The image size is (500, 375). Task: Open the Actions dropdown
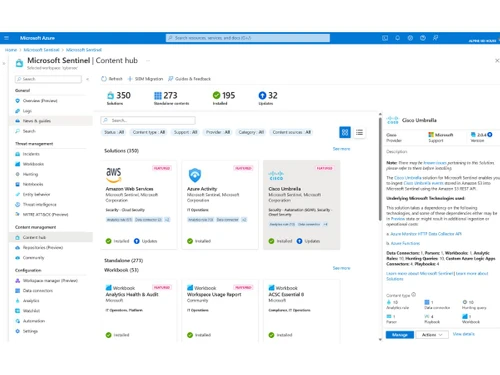pos(432,334)
